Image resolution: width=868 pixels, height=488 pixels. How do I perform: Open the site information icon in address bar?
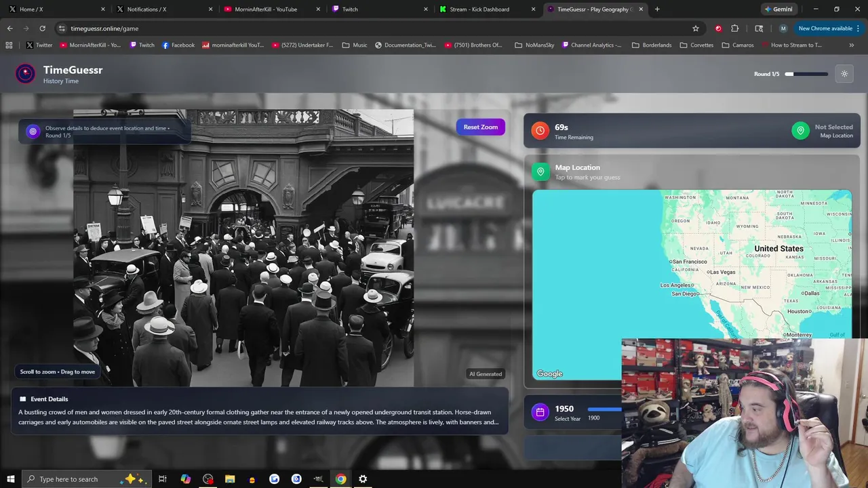click(62, 28)
